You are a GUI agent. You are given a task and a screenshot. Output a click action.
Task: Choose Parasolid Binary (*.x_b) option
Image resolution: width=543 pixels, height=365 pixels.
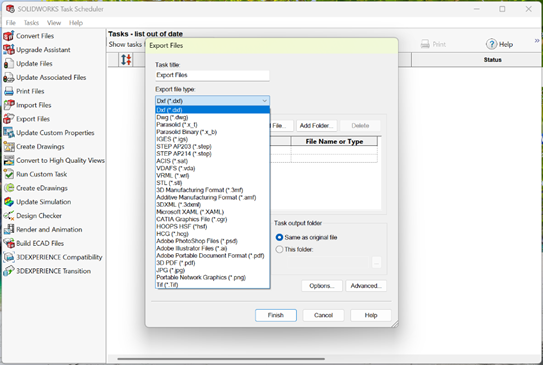pos(213,132)
